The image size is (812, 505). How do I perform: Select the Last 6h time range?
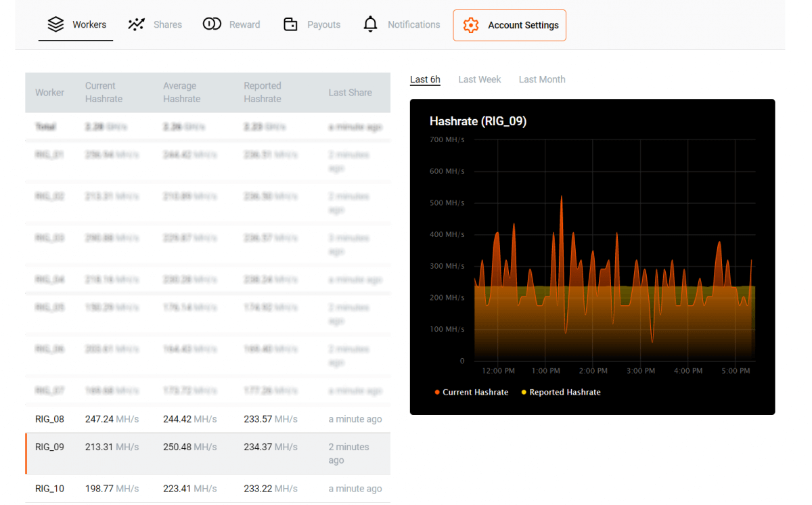point(425,79)
